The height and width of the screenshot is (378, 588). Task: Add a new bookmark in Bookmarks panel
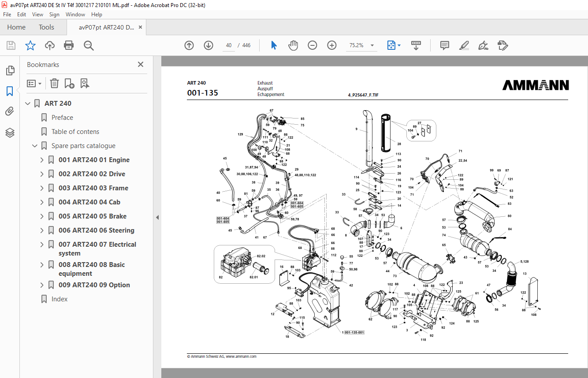click(70, 83)
